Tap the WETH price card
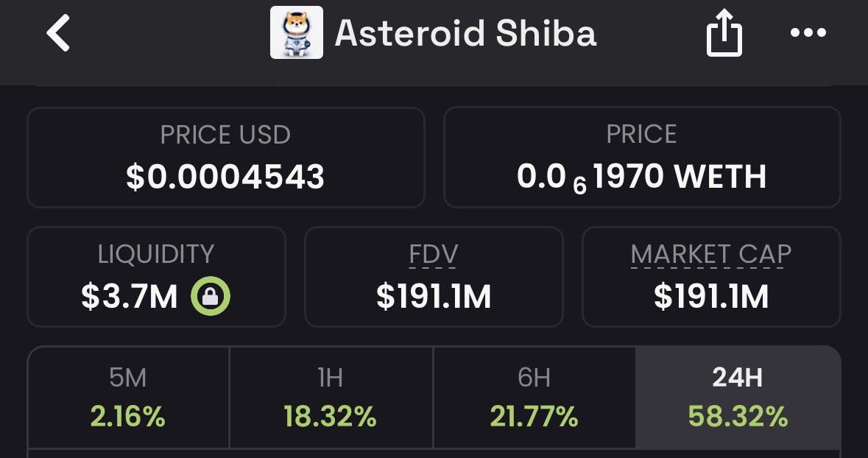This screenshot has height=458, width=868. coord(641,158)
